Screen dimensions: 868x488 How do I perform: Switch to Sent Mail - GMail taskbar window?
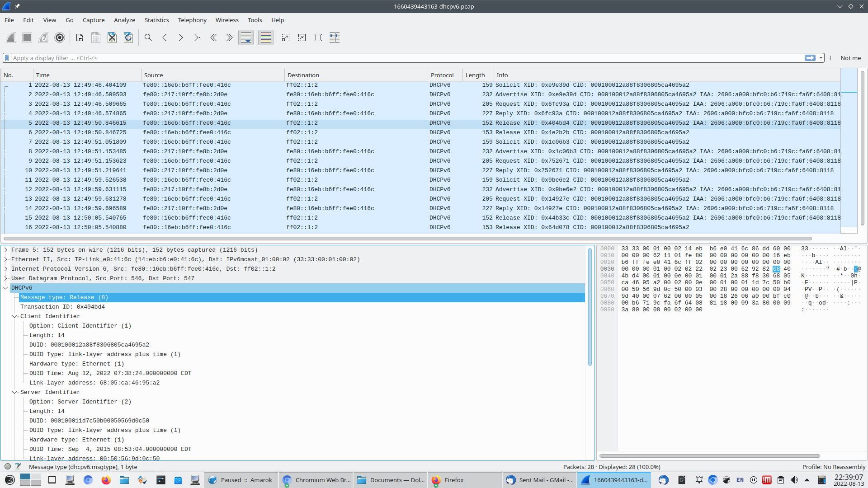pyautogui.click(x=540, y=480)
